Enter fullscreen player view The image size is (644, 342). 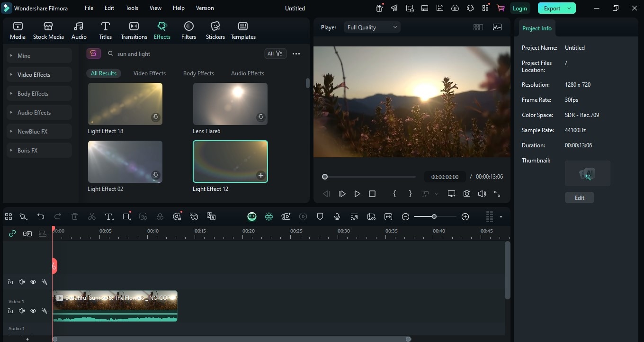(x=497, y=194)
